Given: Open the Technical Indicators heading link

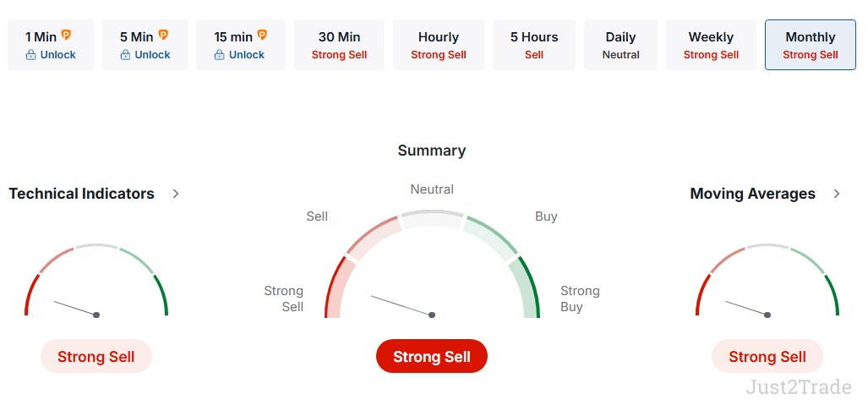Looking at the screenshot, I should pos(82,194).
